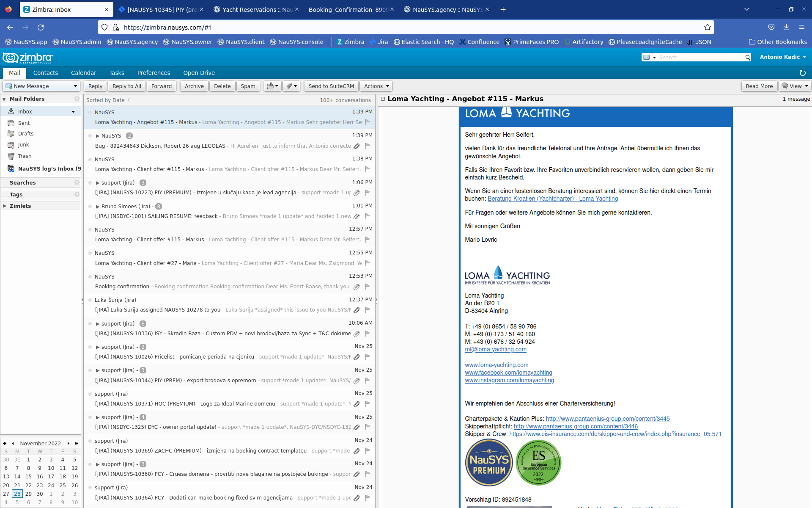Toggle read dot on NAUSYS-10336 conversation
The width and height of the screenshot is (812, 508).
click(x=90, y=324)
